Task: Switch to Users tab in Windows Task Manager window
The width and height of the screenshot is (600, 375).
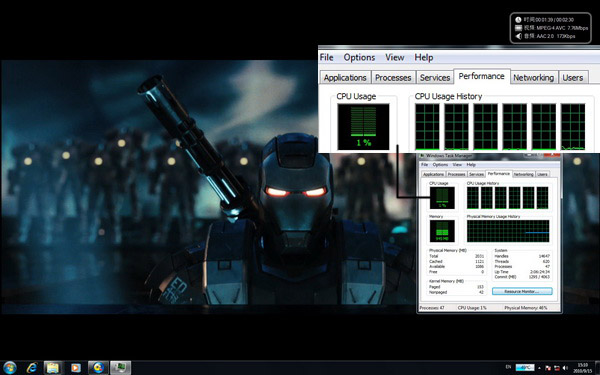Action: (x=542, y=174)
